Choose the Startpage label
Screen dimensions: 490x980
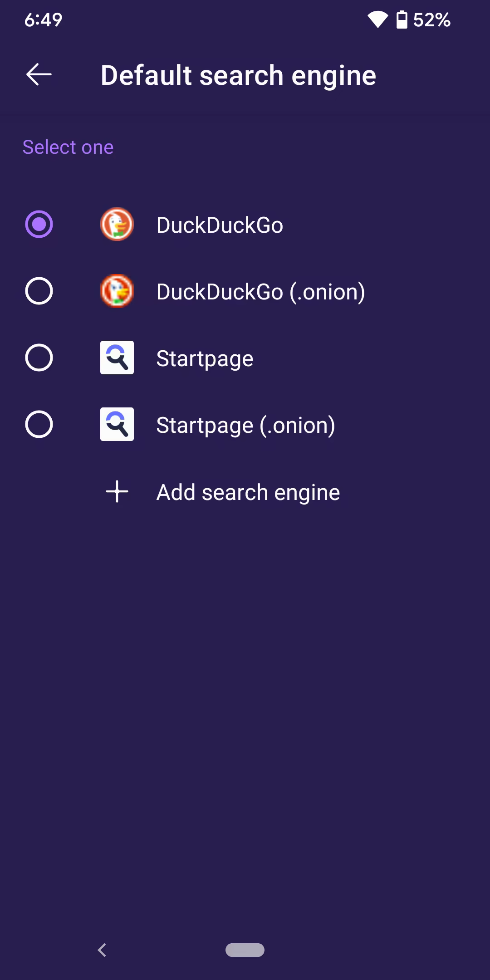click(205, 358)
